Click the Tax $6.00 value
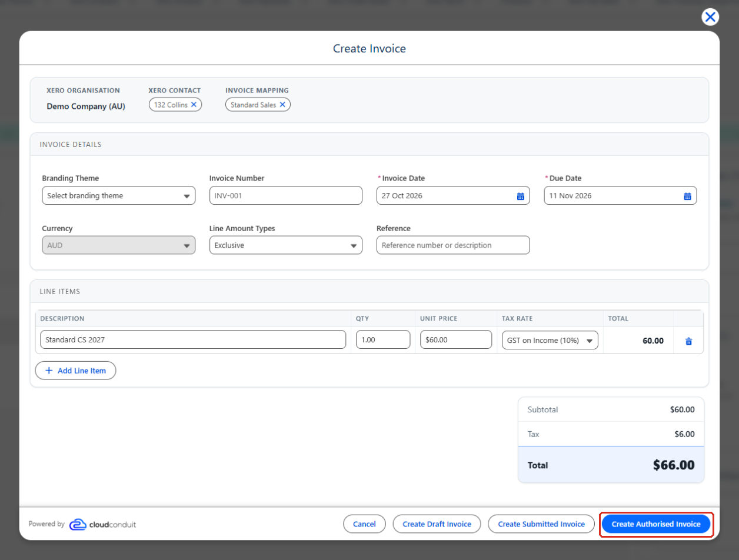Screen dimensions: 739x560 [684, 434]
